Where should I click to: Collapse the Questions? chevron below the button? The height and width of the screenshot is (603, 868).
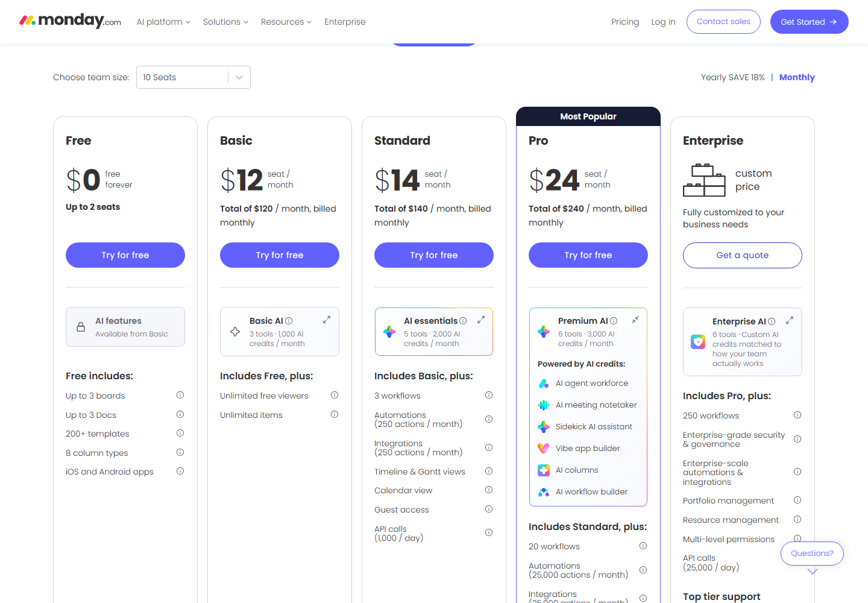pyautogui.click(x=813, y=572)
